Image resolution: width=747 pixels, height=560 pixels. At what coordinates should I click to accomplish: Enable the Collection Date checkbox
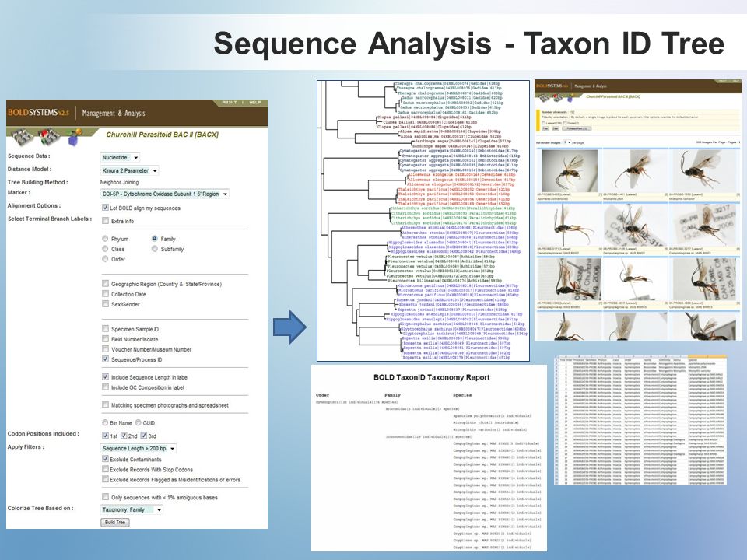105,294
